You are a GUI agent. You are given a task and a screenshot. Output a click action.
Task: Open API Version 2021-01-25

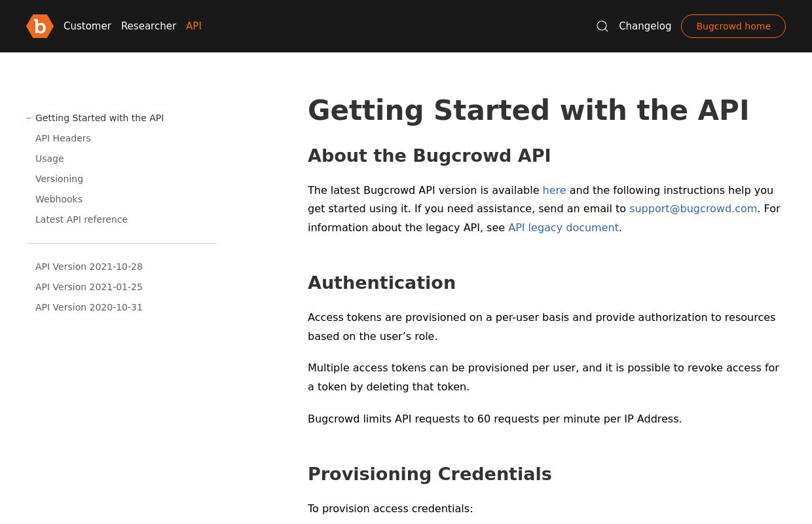click(x=89, y=287)
